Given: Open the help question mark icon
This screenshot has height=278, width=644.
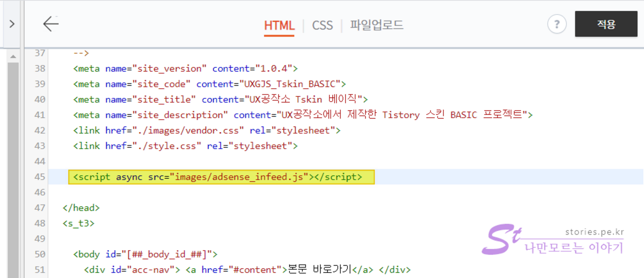Looking at the screenshot, I should coord(557,24).
